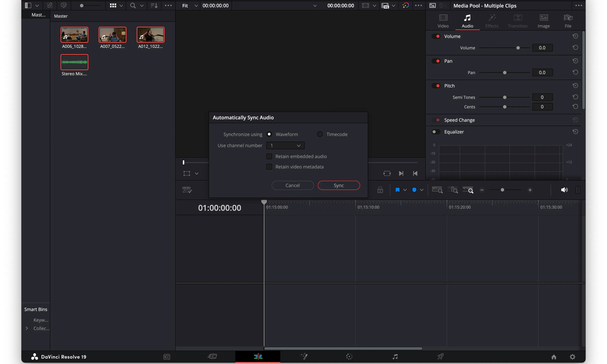Switch to the Image inspector tab
The width and height of the screenshot is (607, 364).
543,21
